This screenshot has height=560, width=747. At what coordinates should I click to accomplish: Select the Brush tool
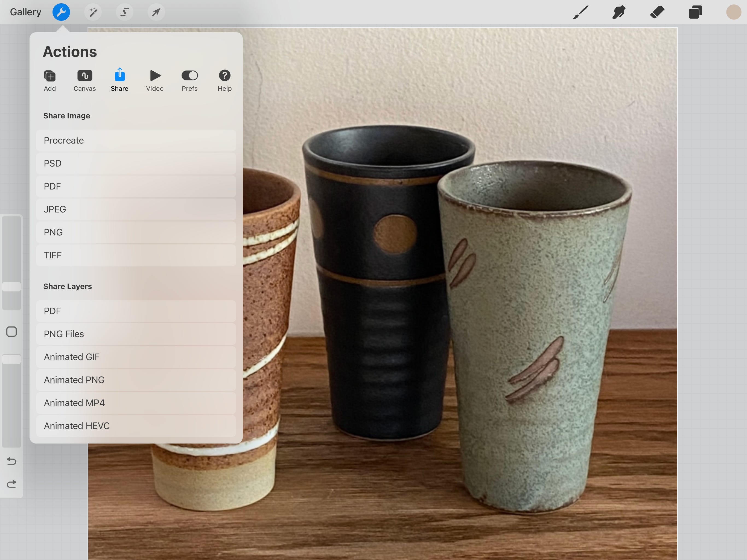point(581,12)
